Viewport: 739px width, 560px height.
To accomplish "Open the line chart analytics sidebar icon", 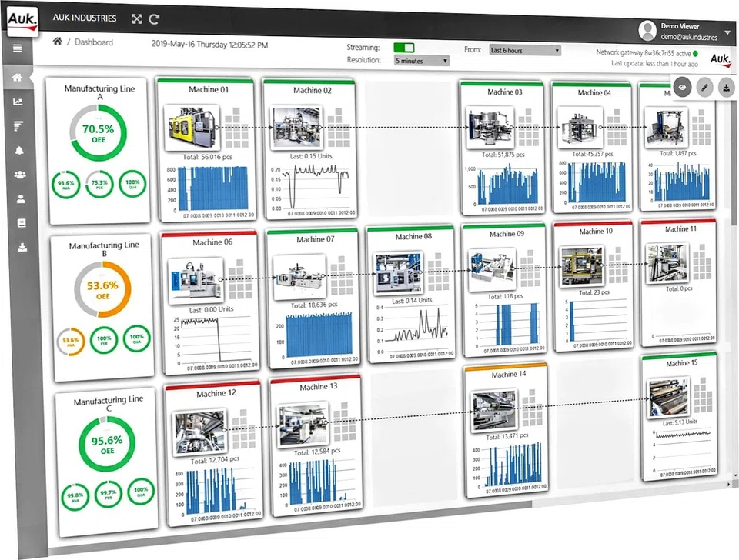I will coord(18,102).
